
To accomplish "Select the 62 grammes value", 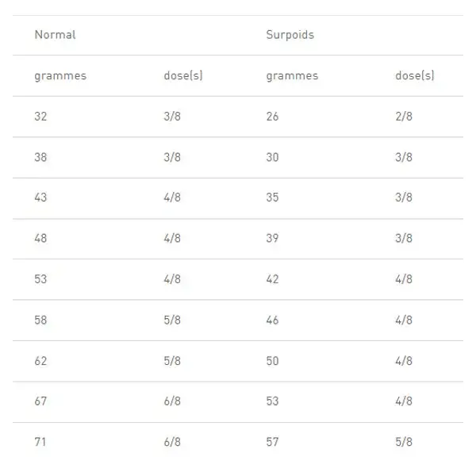I will click(40, 361).
